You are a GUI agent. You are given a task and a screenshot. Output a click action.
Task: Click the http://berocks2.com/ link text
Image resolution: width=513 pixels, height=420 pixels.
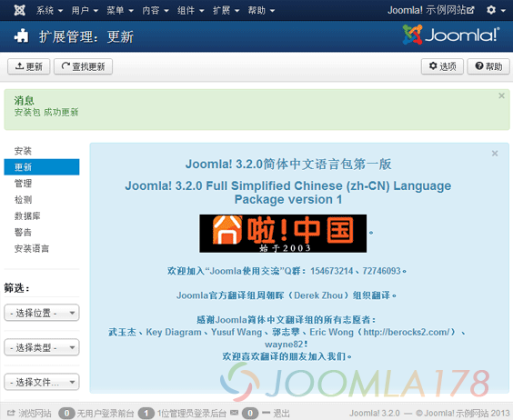click(407, 332)
